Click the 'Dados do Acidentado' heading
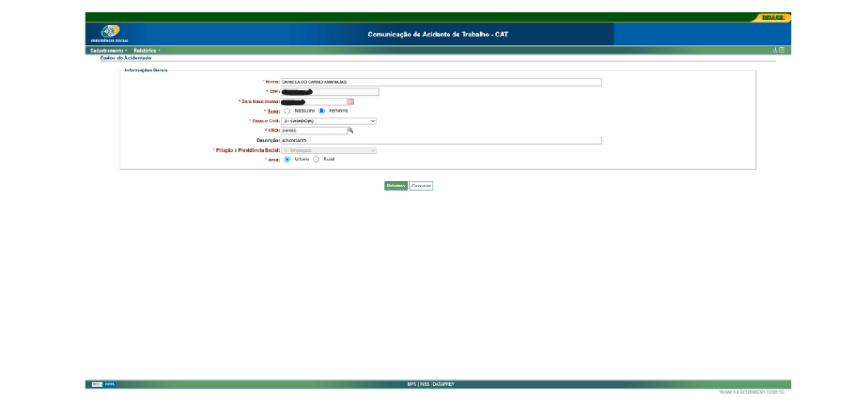Image resolution: width=868 pixels, height=402 pixels. [125, 58]
